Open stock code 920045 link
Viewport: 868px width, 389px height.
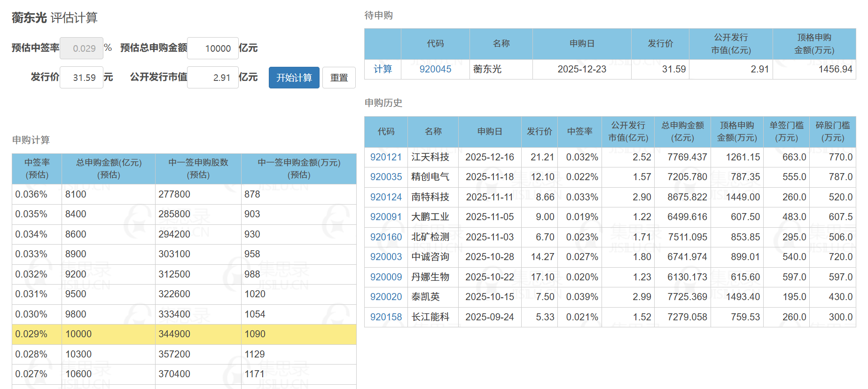click(x=435, y=69)
